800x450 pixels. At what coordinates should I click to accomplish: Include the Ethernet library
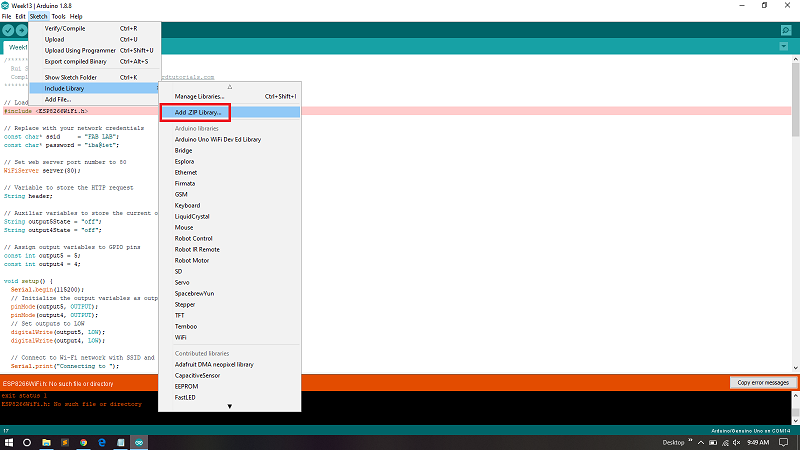click(x=230, y=172)
